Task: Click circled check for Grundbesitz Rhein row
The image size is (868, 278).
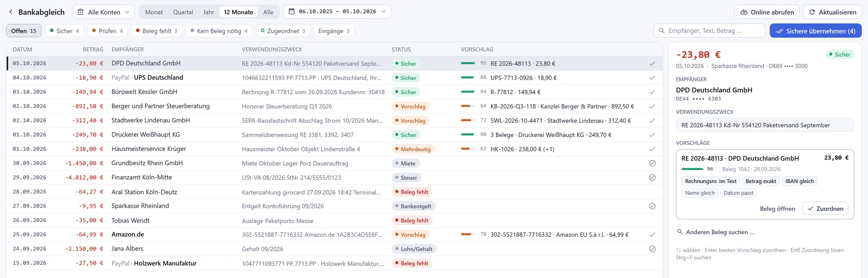Action: [x=652, y=164]
